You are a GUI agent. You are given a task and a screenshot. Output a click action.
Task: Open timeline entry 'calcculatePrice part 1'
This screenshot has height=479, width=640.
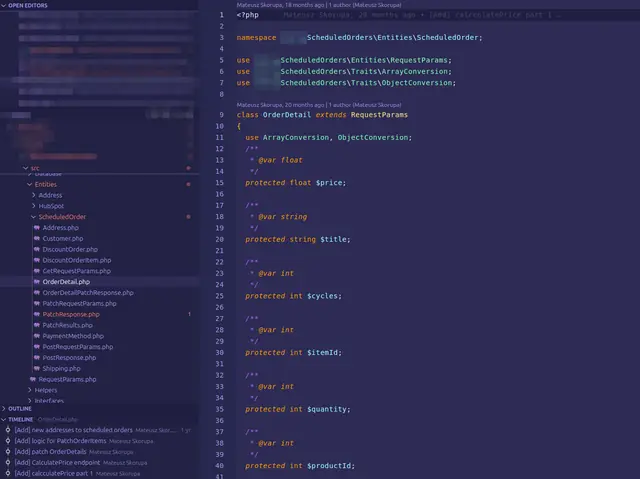coord(54,473)
